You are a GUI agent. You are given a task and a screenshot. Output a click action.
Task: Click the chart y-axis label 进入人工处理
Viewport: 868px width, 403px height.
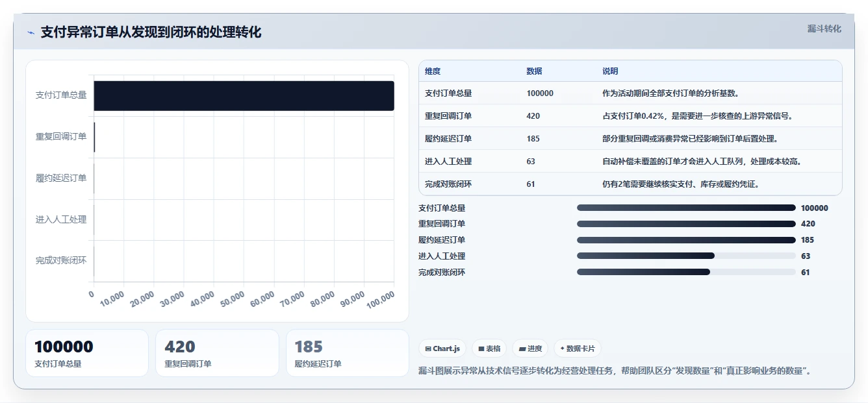tap(61, 219)
